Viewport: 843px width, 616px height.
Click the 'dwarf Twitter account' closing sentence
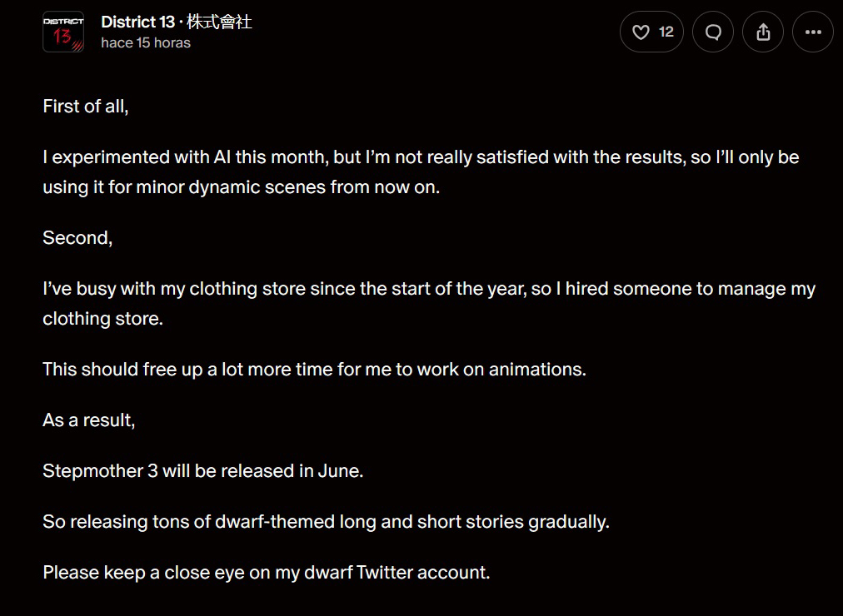(x=267, y=573)
